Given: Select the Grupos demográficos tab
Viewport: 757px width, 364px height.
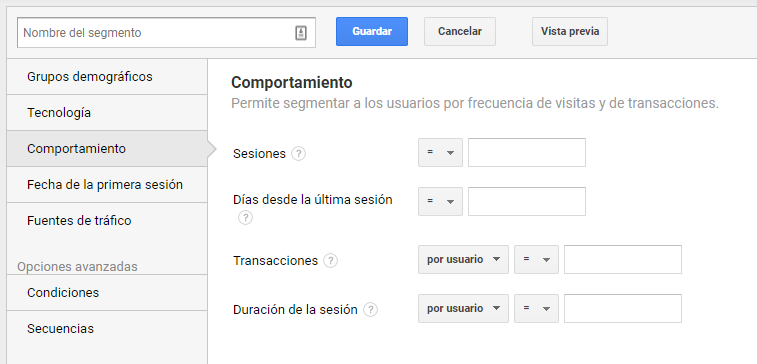Looking at the screenshot, I should pyautogui.click(x=107, y=77).
